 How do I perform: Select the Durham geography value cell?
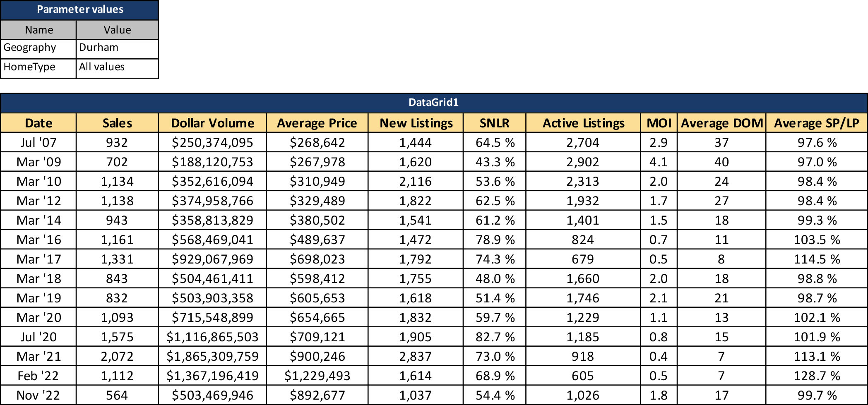[117, 48]
